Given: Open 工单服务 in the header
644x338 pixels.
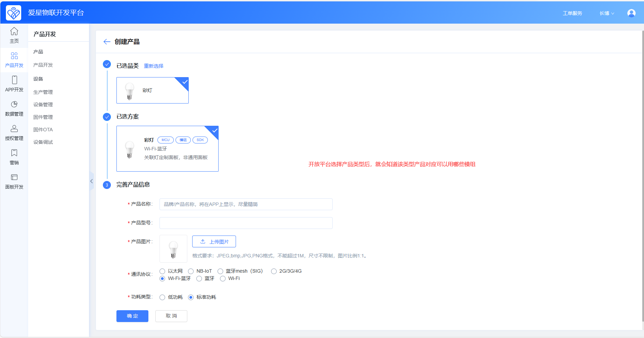Looking at the screenshot, I should [572, 13].
